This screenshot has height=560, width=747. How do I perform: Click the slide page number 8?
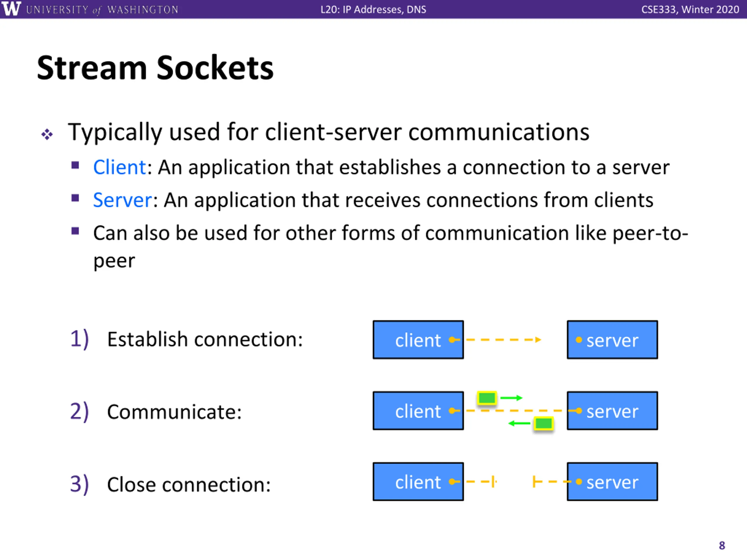pos(722,545)
